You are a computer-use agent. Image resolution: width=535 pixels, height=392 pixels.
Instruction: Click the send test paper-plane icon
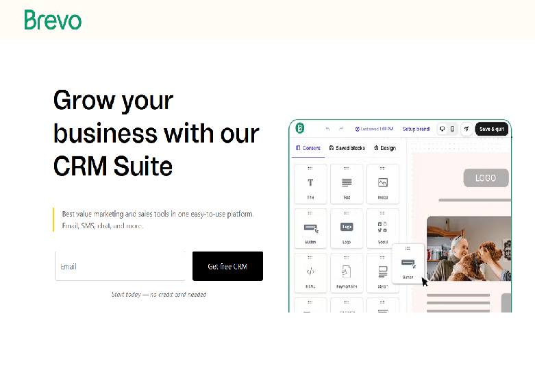click(466, 129)
